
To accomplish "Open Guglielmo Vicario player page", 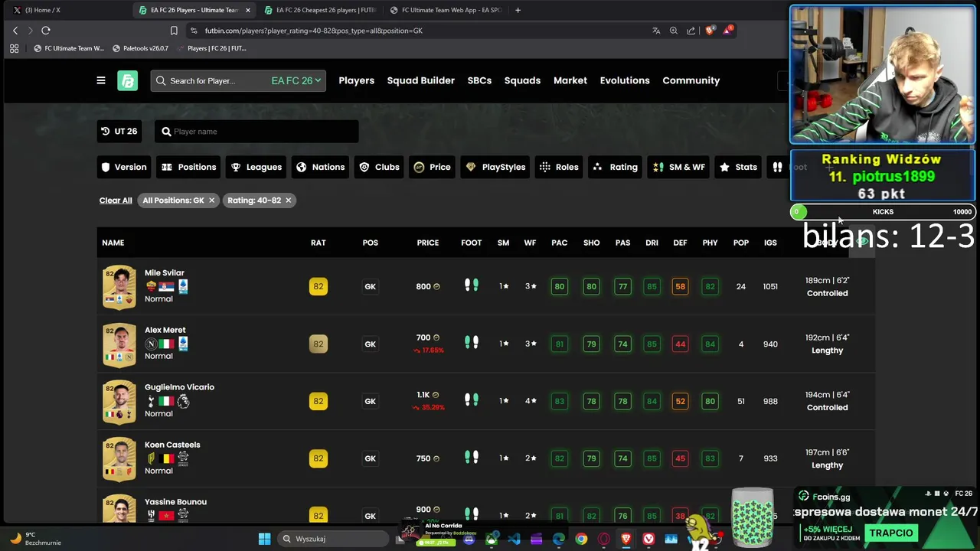I will [x=179, y=387].
